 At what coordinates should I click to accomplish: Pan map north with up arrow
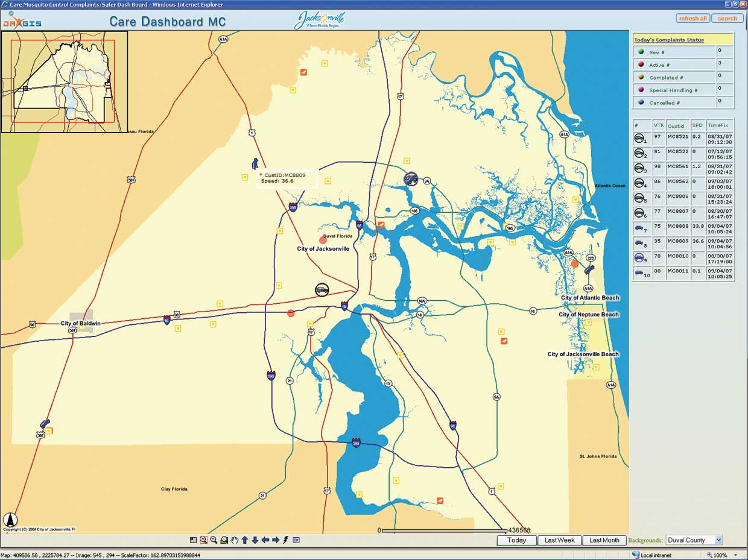point(245,540)
